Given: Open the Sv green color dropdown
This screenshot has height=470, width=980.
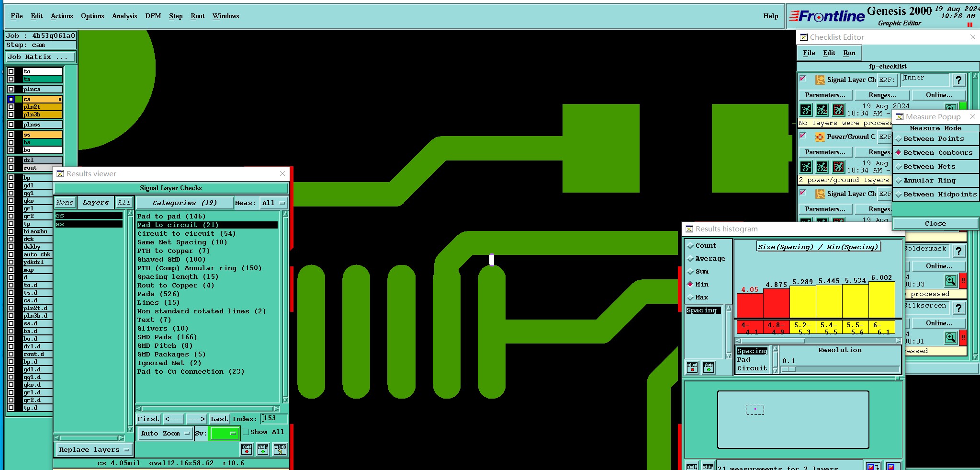Looking at the screenshot, I should (224, 434).
